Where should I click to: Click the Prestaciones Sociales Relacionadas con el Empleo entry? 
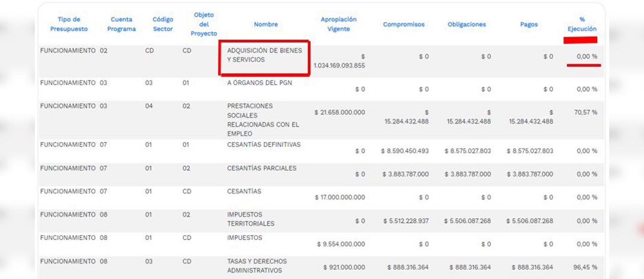263,120
